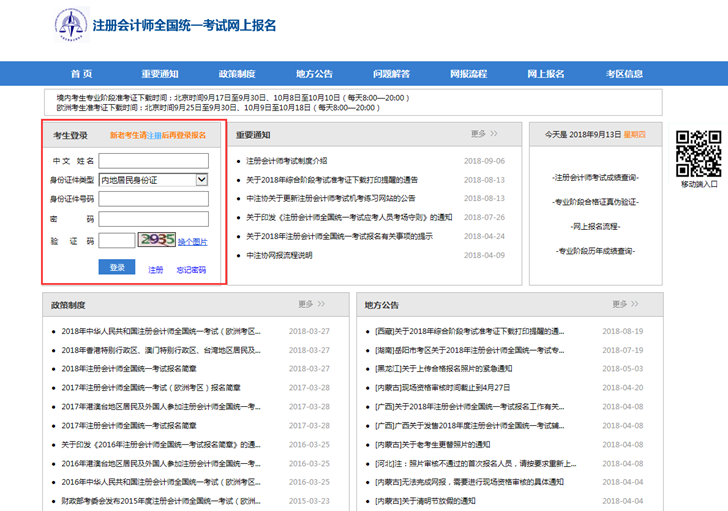Image resolution: width=728 pixels, height=511 pixels.
Task: Click the 验证码 text box
Action: click(x=116, y=241)
